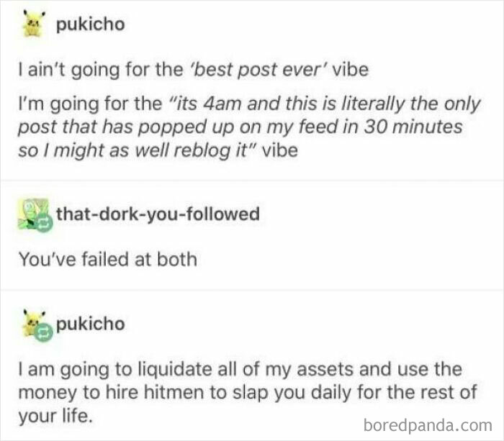Click that-dork-you-followed avatar image
Screen dimensions: 504x441
(33, 214)
